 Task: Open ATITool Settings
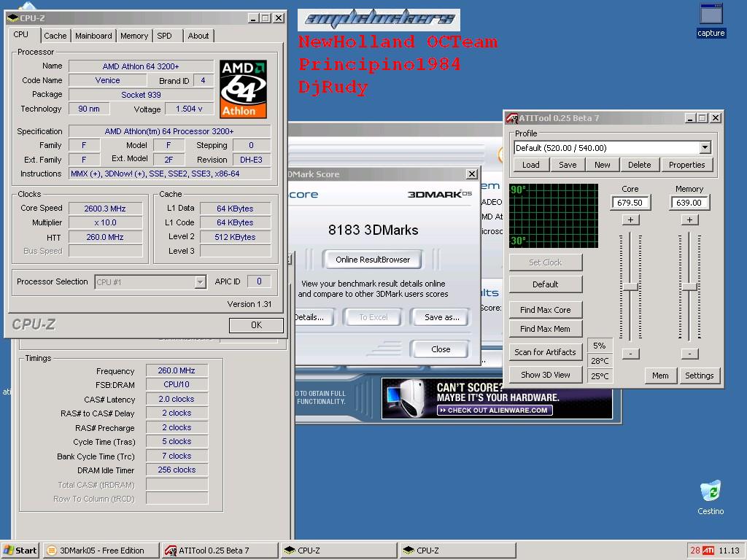point(700,376)
